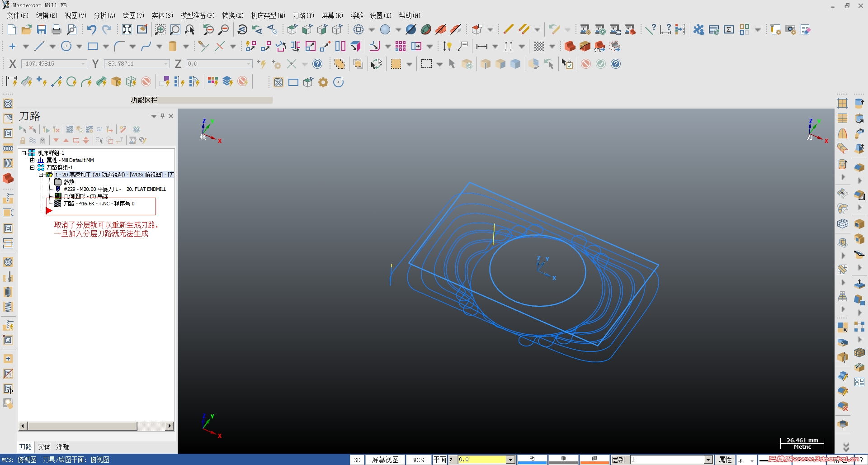Click the horizontal dimension icon
This screenshot has height=465, width=868.
pos(482,46)
